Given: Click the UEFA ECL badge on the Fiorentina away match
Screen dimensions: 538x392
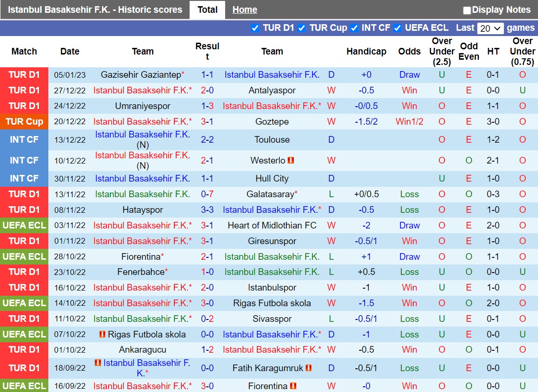Looking at the screenshot, I should pos(24,256).
